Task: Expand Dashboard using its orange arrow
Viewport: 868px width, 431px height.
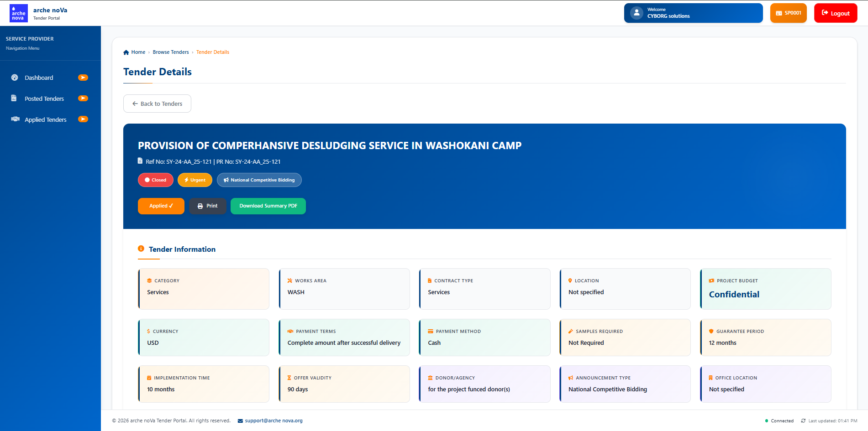Action: (83, 78)
